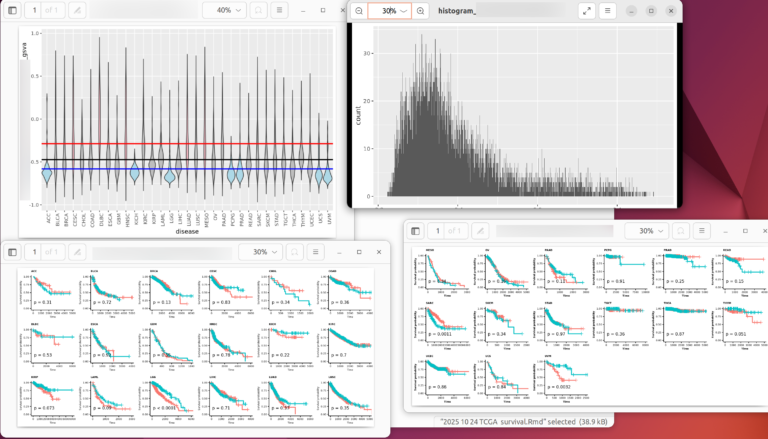Toggle side pane in violin plot window

13,9
